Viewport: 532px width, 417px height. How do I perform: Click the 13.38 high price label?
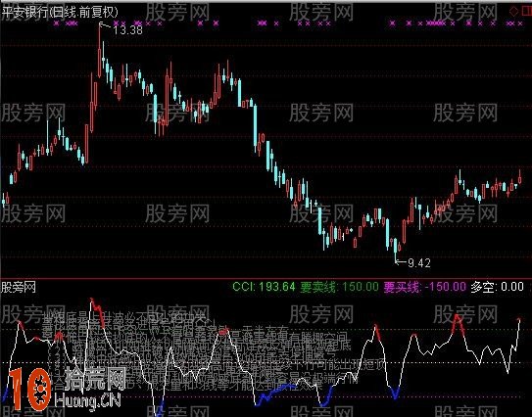point(127,30)
